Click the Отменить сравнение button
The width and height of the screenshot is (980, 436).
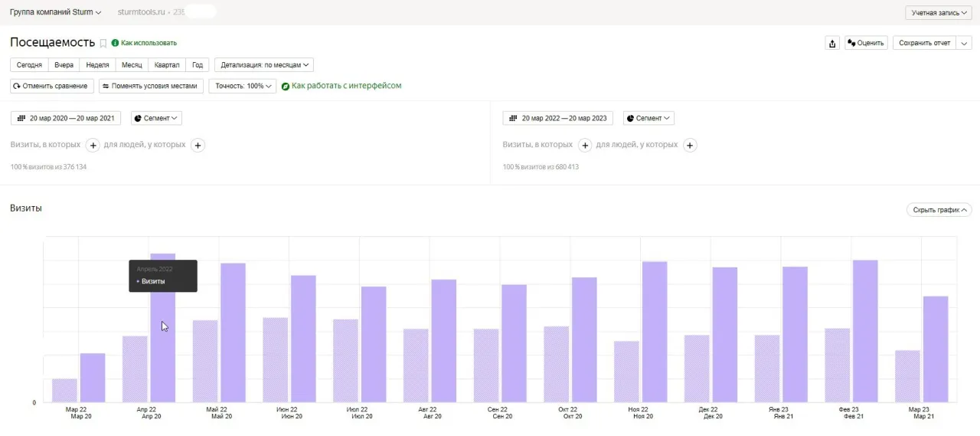click(x=52, y=86)
